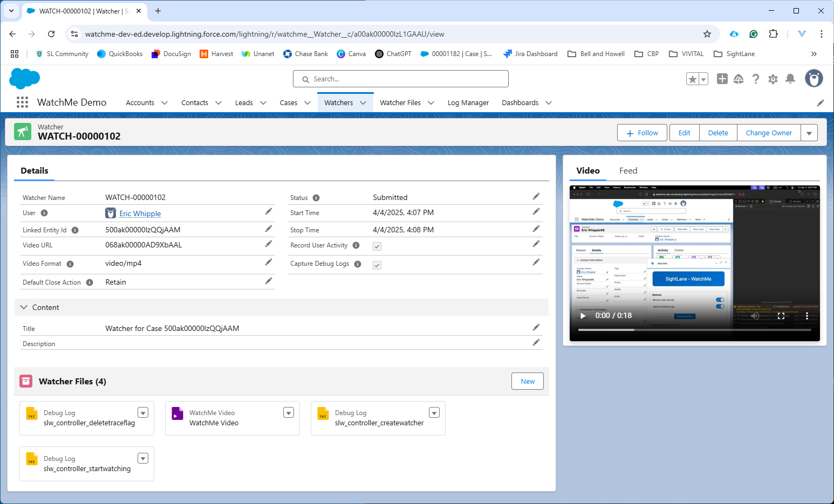Open Watchers tab dropdown chevron

click(x=363, y=103)
